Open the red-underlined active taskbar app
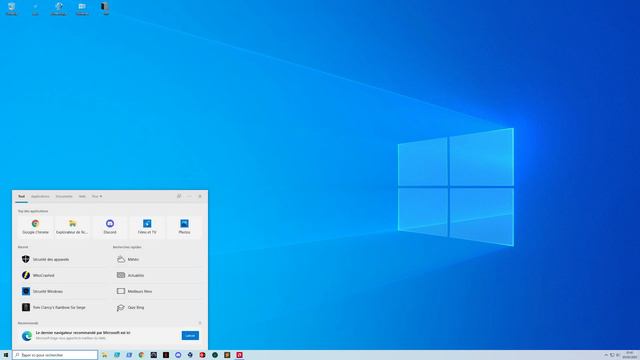Image resolution: width=640 pixels, height=360 pixels. 240,355
